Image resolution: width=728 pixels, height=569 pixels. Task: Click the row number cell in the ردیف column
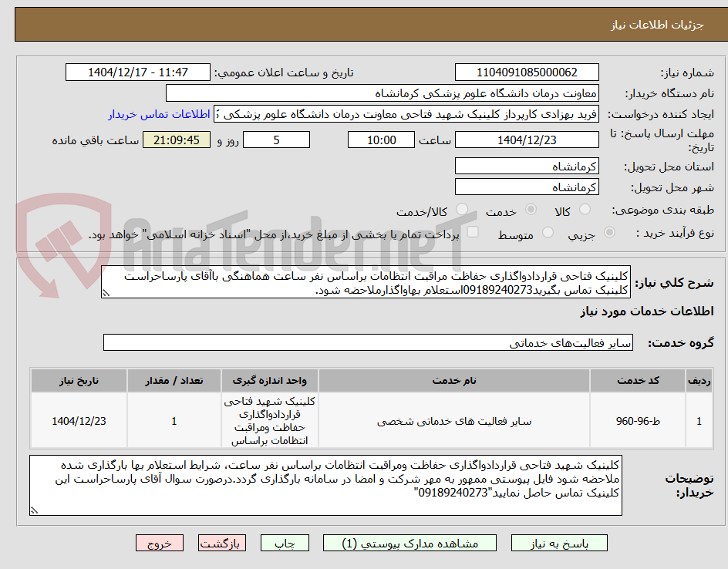click(699, 421)
